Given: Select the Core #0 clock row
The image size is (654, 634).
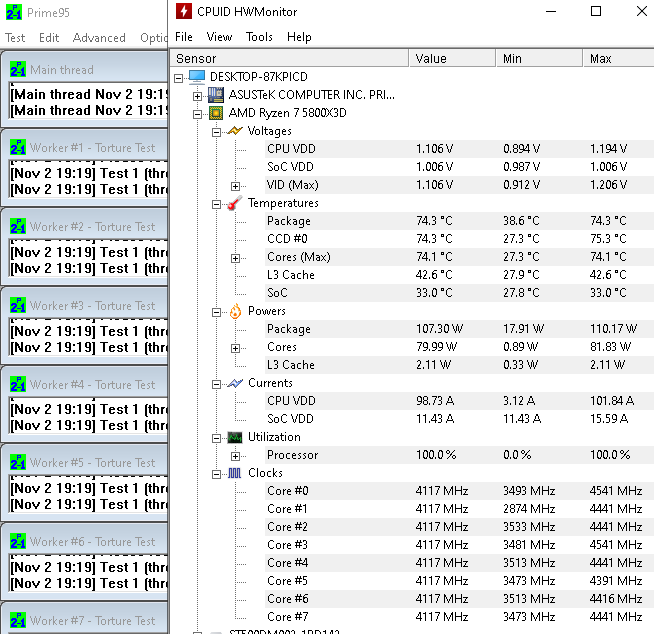Looking at the screenshot, I should [458, 491].
